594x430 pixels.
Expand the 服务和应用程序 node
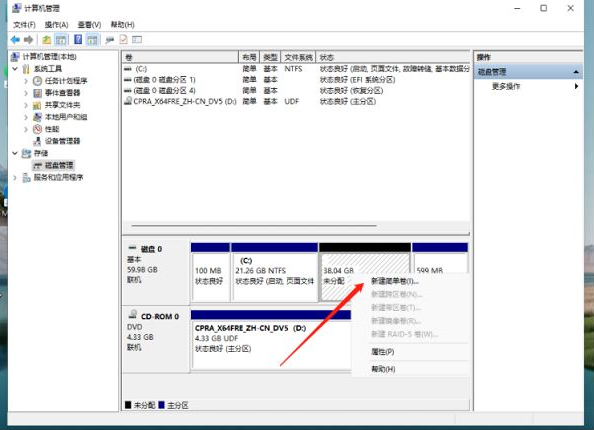pyautogui.click(x=15, y=177)
